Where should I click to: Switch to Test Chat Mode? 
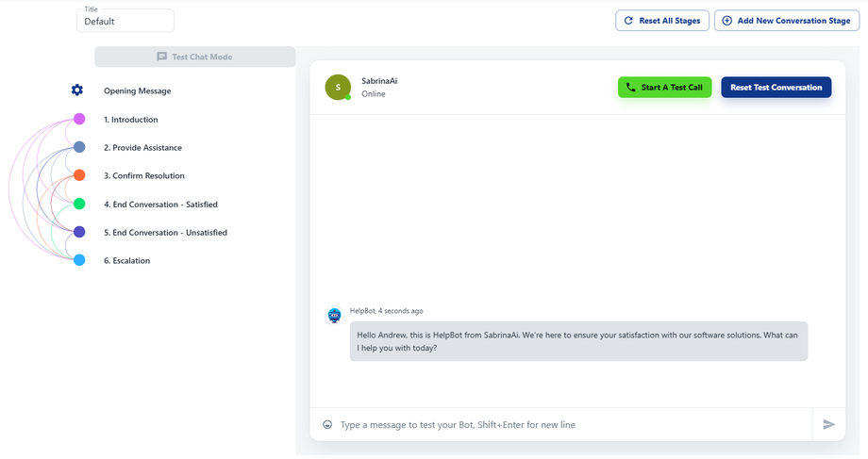194,57
